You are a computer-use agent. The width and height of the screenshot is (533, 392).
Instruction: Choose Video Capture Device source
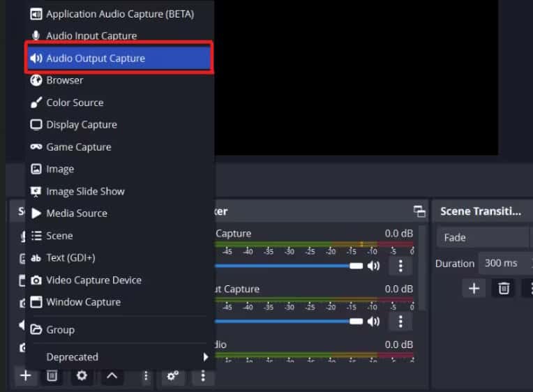pos(120,280)
